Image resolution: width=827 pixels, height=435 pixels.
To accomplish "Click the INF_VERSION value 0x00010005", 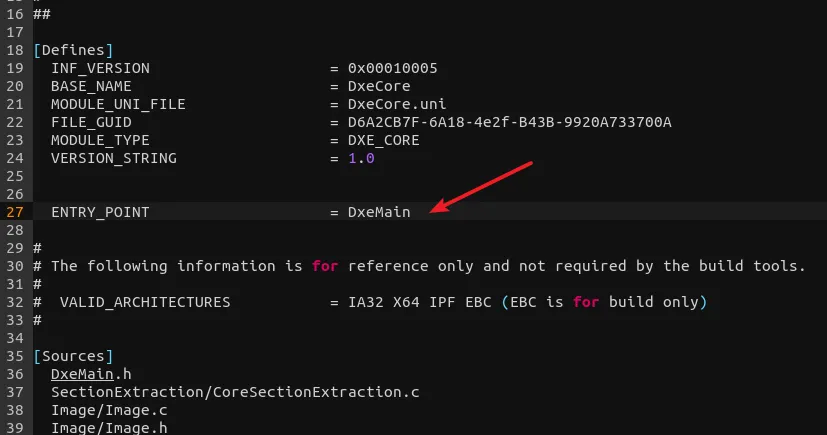I will pos(392,68).
